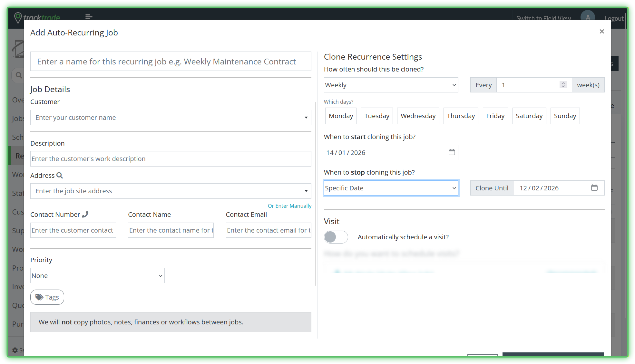Enable automatically schedule a visit toggle

pos(336,237)
